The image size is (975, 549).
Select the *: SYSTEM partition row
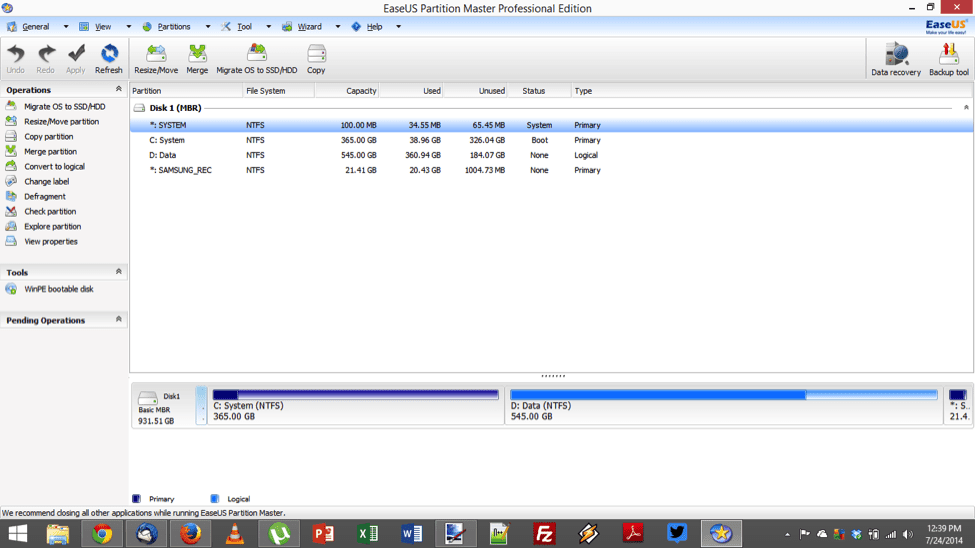click(x=552, y=125)
